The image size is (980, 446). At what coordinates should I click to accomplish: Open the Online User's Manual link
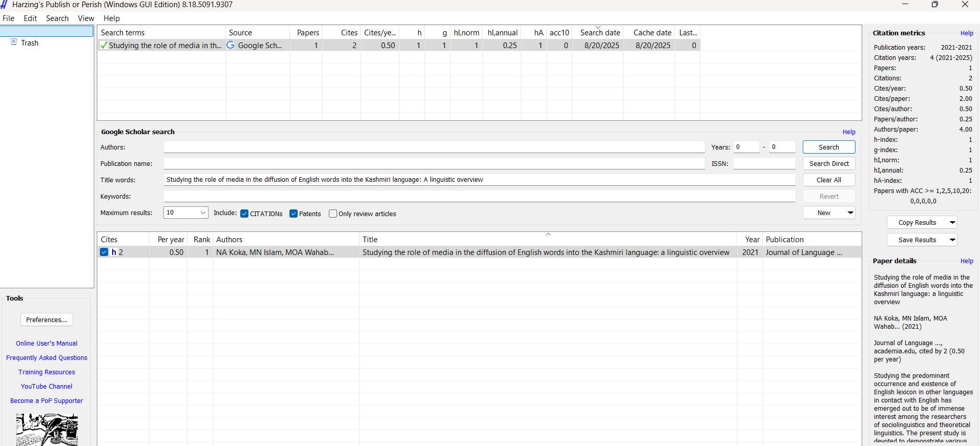[x=47, y=343]
